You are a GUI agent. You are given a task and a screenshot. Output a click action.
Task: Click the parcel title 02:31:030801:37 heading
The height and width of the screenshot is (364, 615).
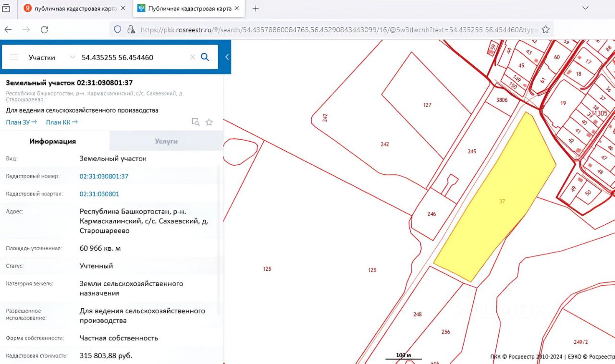(x=69, y=83)
